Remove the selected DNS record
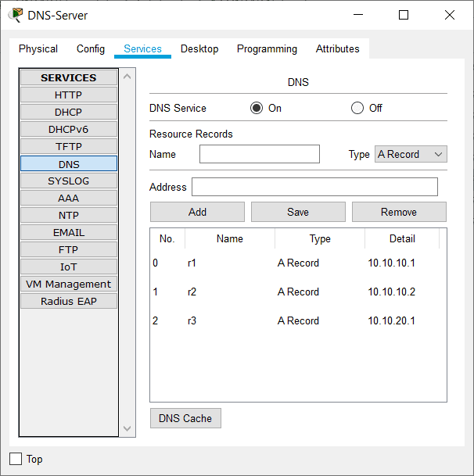 [x=399, y=212]
